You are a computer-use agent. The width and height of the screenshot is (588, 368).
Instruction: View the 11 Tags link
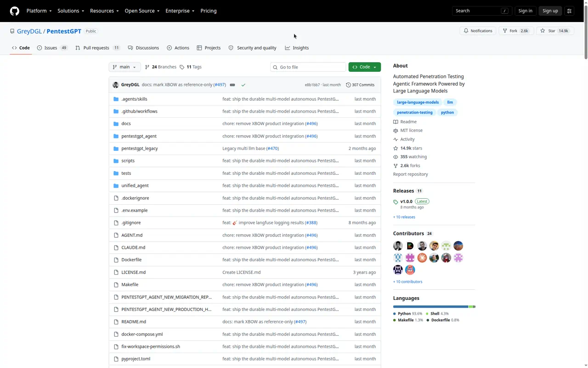pyautogui.click(x=191, y=67)
